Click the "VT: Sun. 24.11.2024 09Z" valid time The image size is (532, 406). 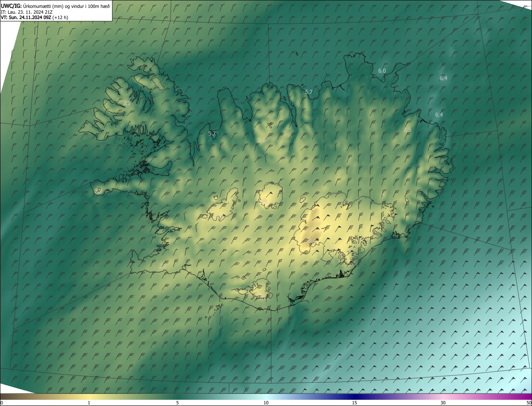(26, 17)
